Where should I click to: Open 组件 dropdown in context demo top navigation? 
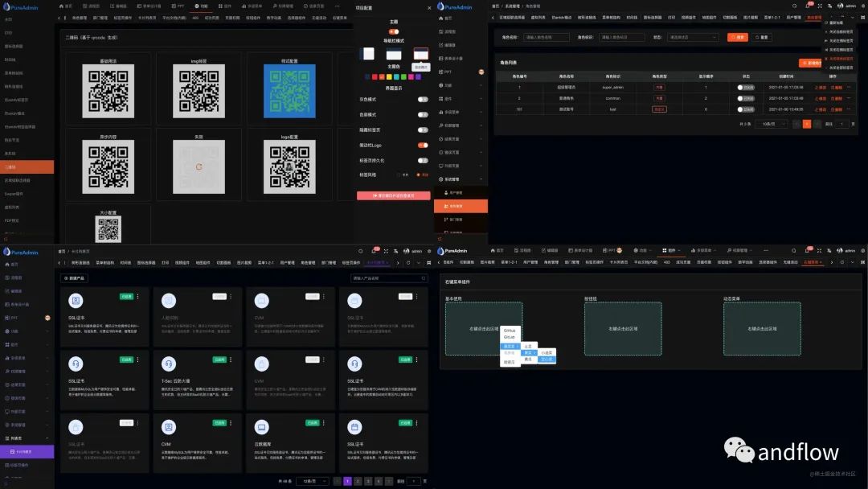click(671, 251)
